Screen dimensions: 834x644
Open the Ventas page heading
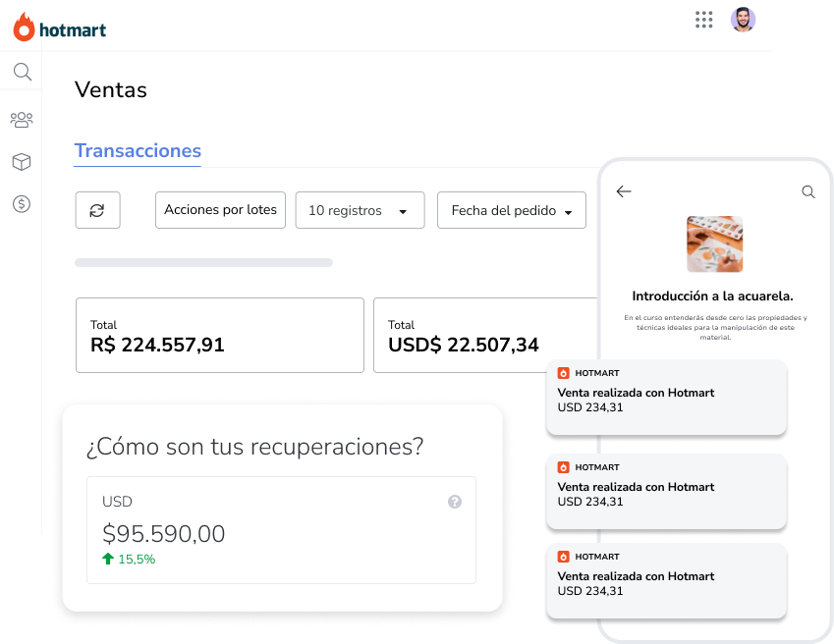(x=110, y=89)
